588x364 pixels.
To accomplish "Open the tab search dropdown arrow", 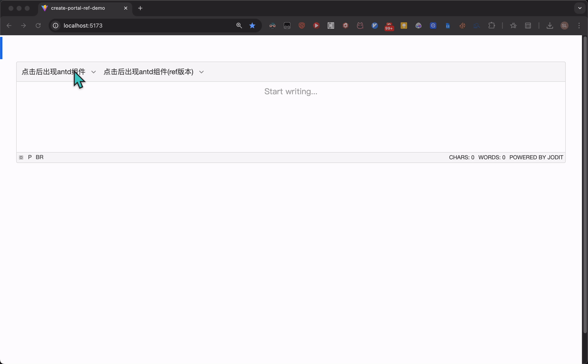I will 580,8.
